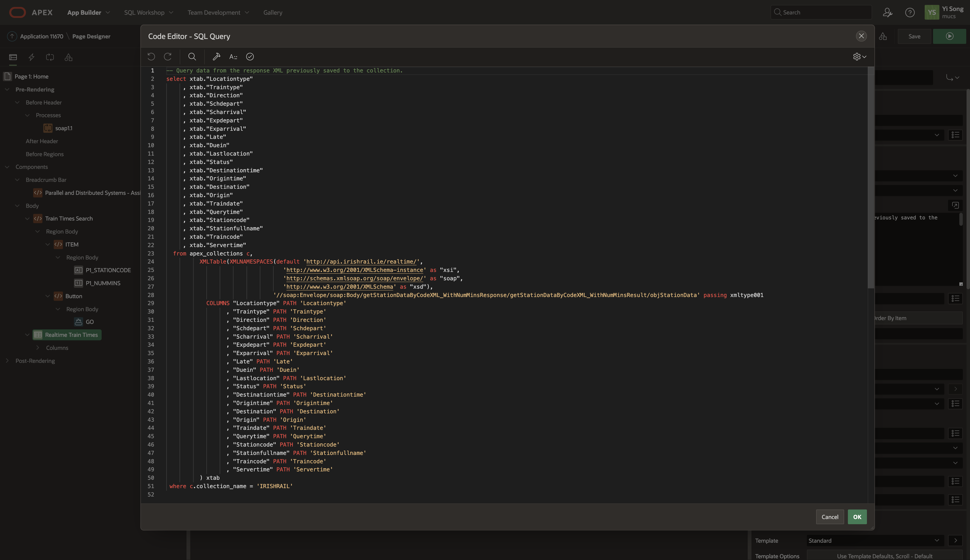Open App Builder menu
The width and height of the screenshot is (970, 560).
tap(88, 12)
